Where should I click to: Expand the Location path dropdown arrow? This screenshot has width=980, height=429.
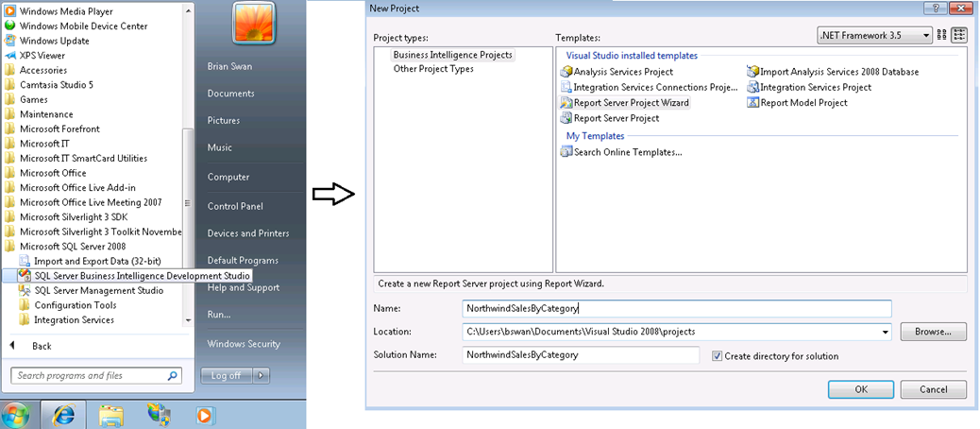pyautogui.click(x=885, y=332)
